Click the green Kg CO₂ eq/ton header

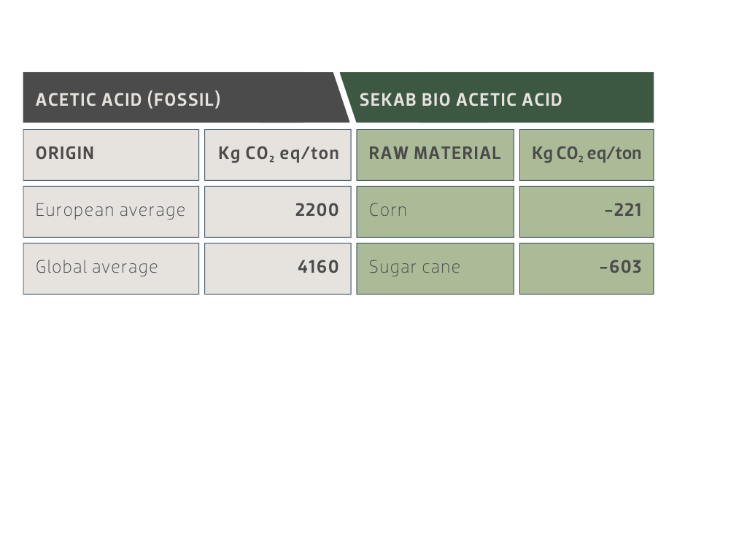pos(587,154)
